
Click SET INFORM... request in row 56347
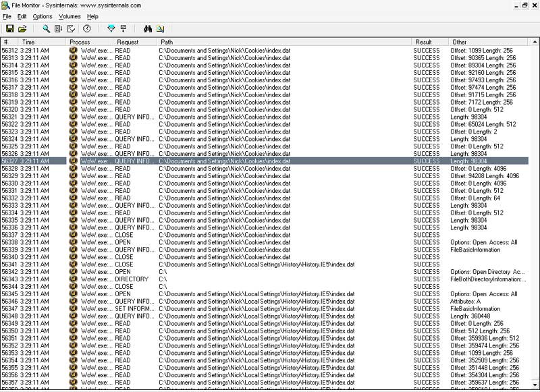pos(134,308)
